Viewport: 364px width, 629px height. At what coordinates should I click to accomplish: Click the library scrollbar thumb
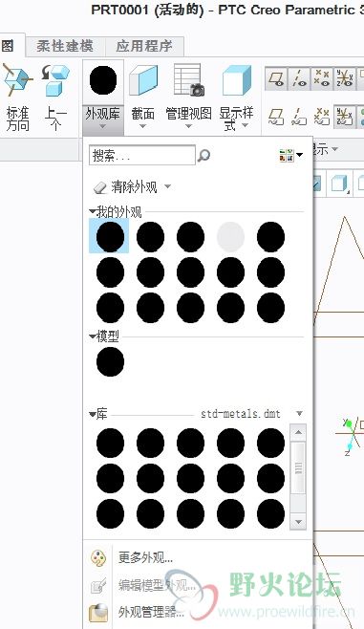(298, 467)
